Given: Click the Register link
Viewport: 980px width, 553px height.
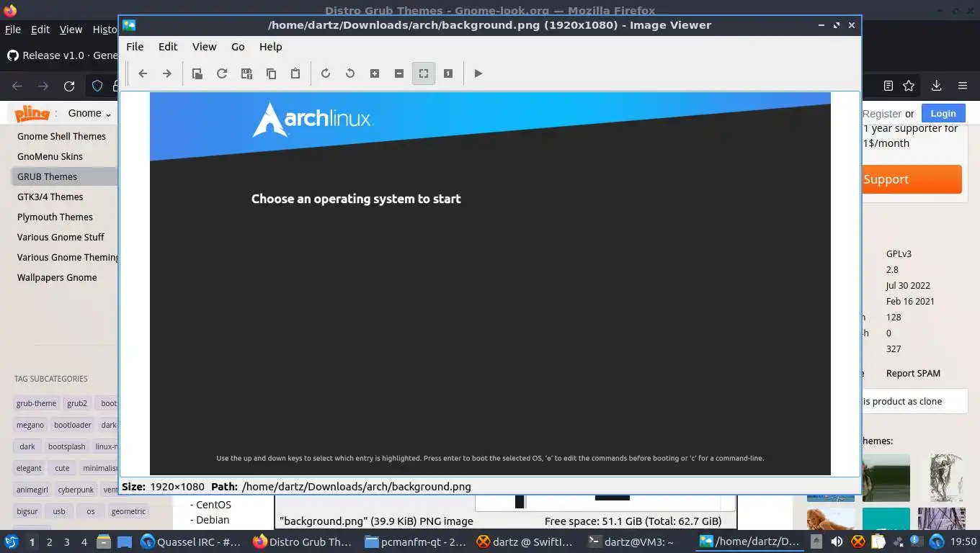Looking at the screenshot, I should tap(881, 114).
